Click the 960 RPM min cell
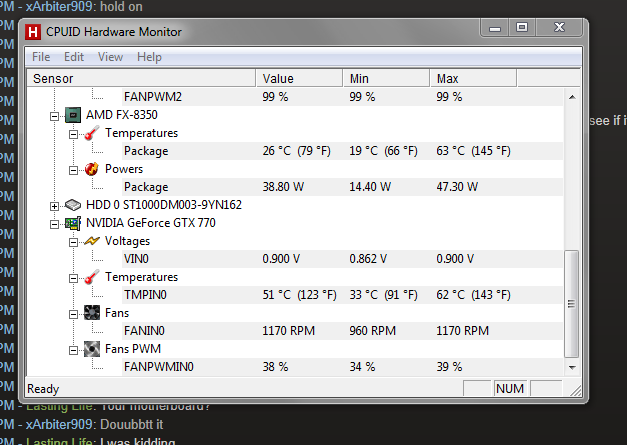The width and height of the screenshot is (627, 445). [x=373, y=331]
